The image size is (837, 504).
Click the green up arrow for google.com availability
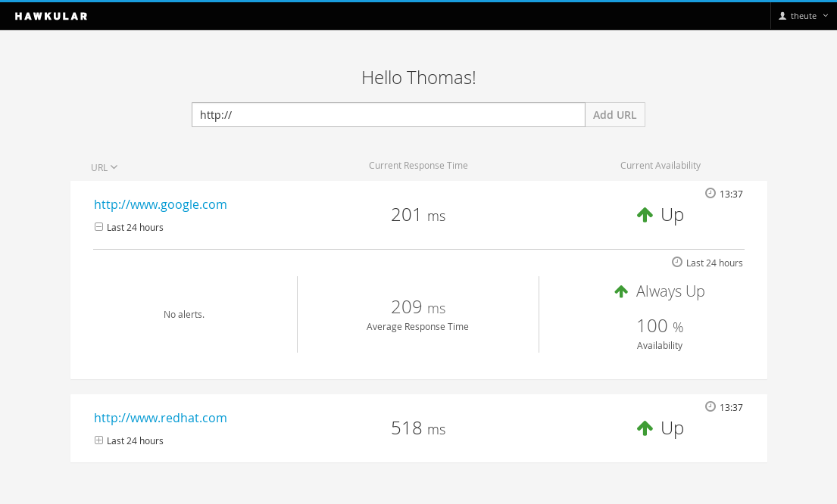645,214
